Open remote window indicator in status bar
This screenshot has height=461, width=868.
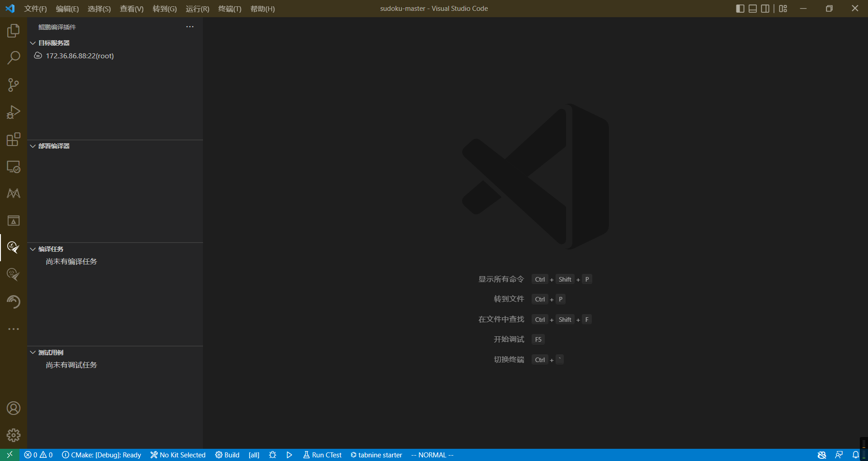pyautogui.click(x=9, y=455)
